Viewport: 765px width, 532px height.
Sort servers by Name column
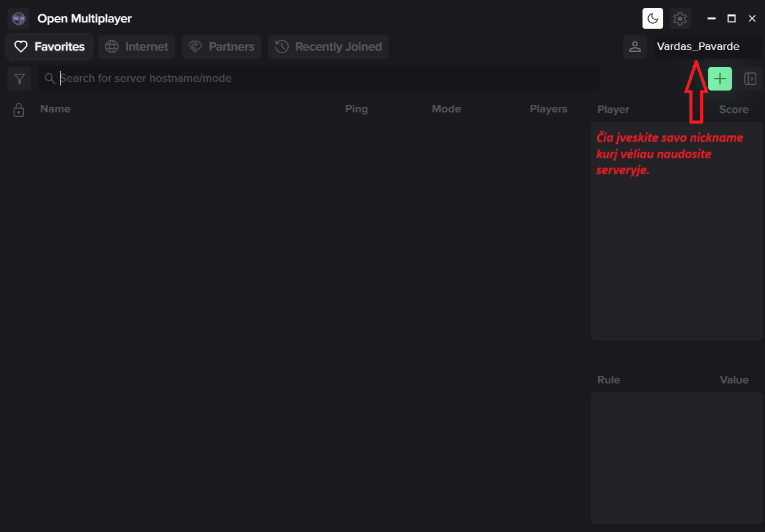55,109
